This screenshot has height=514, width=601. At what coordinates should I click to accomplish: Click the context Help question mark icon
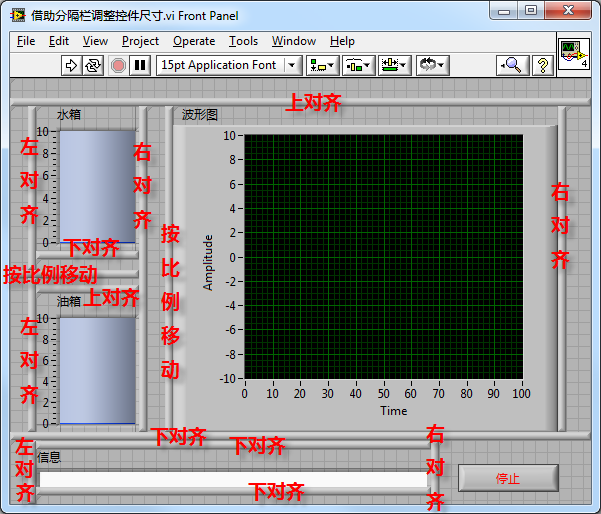[x=542, y=65]
